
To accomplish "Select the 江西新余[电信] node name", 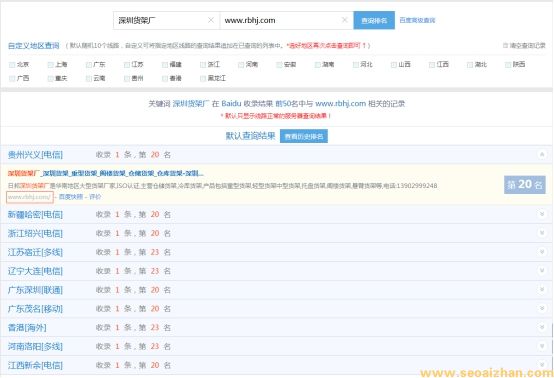I will pyautogui.click(x=35, y=365).
